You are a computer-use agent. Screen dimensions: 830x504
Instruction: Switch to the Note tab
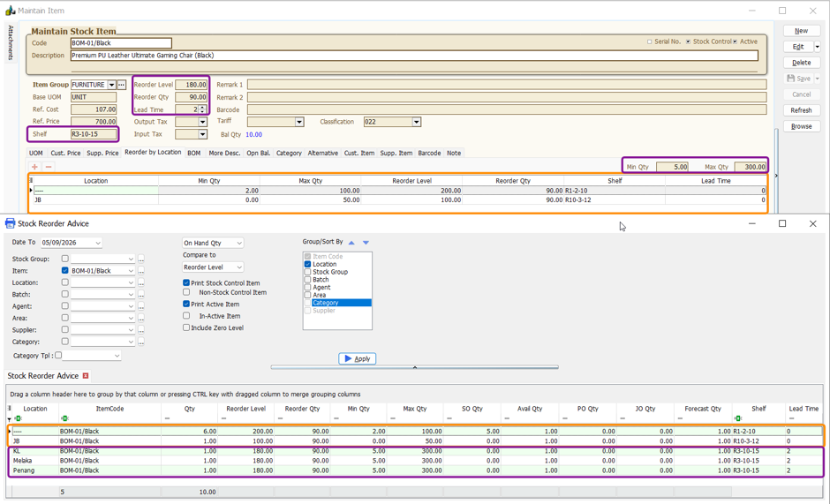pos(454,153)
